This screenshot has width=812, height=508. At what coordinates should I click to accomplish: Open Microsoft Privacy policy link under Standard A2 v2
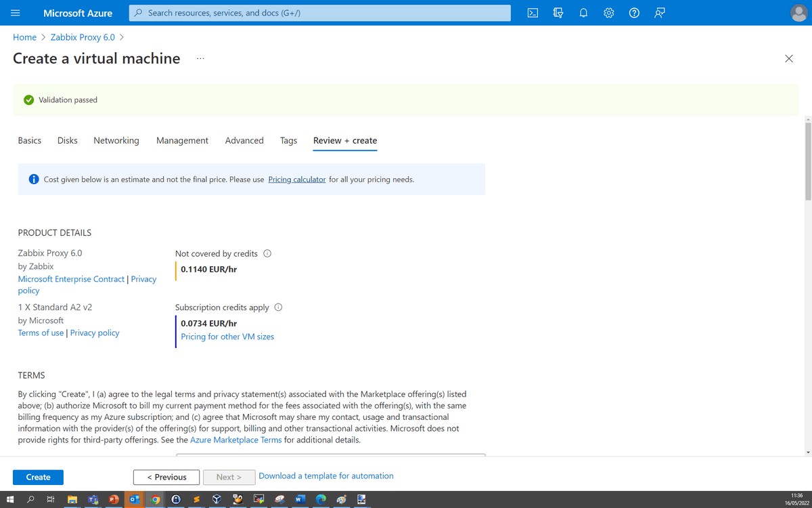pos(95,333)
